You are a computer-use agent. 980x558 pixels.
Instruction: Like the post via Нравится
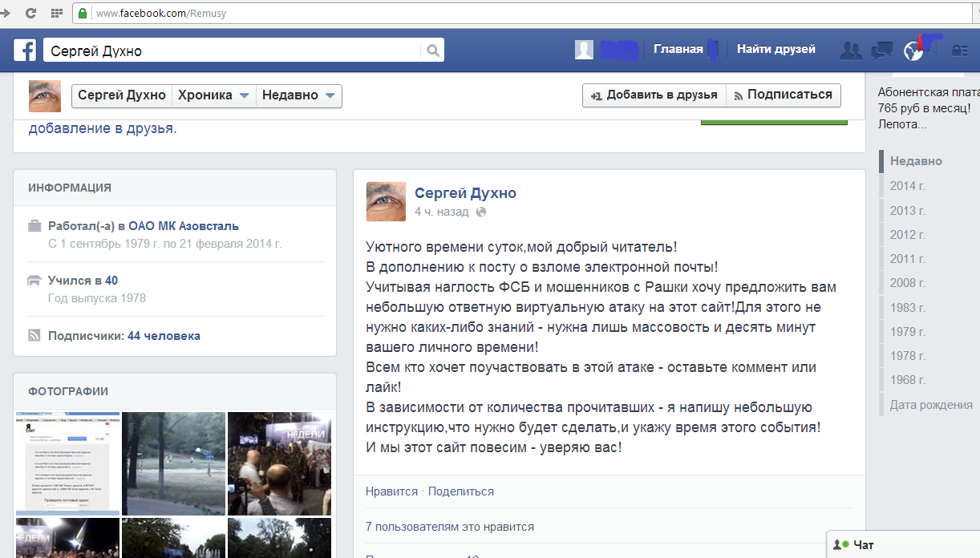coord(391,491)
